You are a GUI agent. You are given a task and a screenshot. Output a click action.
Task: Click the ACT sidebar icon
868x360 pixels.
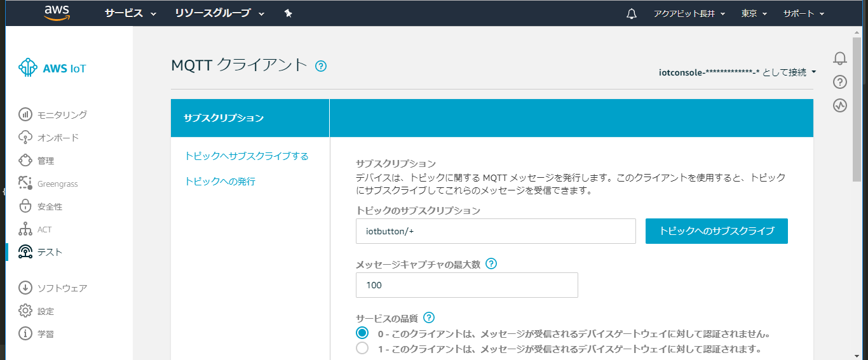(x=25, y=229)
